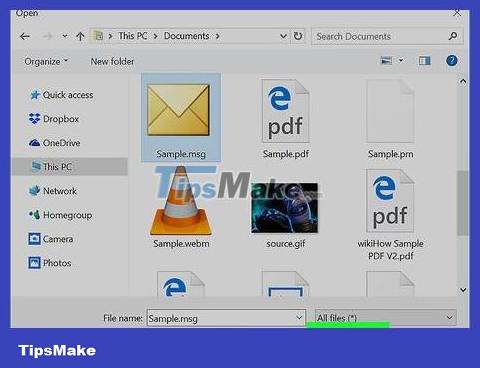This screenshot has height=368, width=480.
Task: Select Sample.webm VLC cone file
Action: click(181, 207)
